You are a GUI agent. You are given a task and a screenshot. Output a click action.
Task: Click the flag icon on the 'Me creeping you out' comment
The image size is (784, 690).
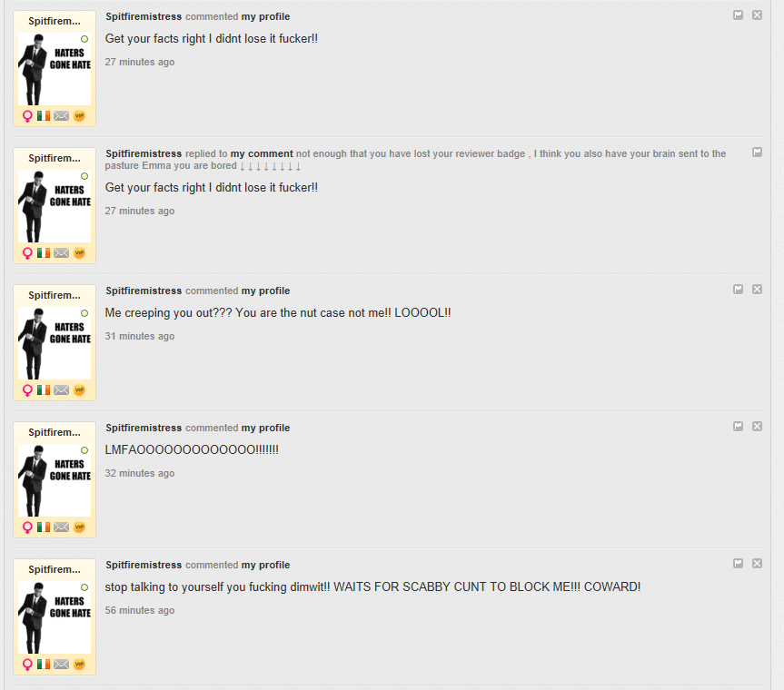point(738,290)
